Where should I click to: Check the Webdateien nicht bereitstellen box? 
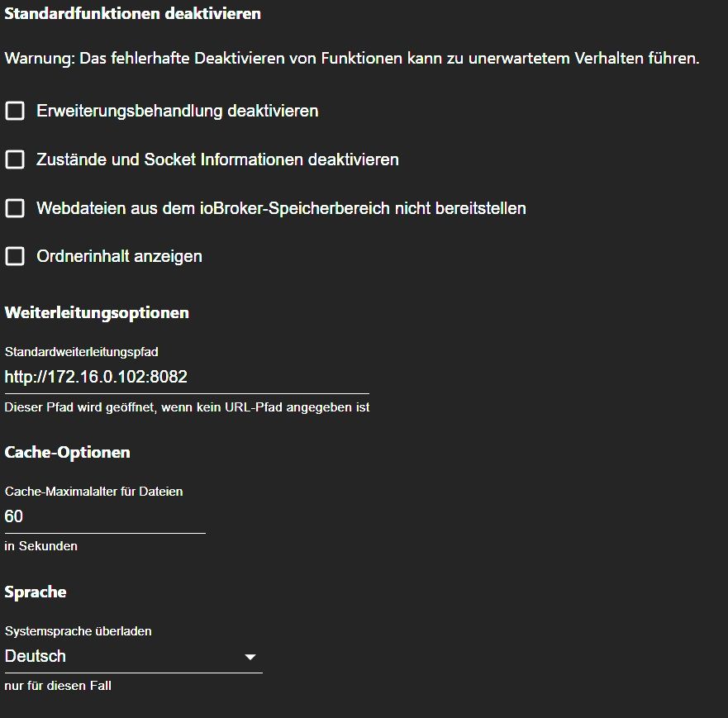(15, 208)
